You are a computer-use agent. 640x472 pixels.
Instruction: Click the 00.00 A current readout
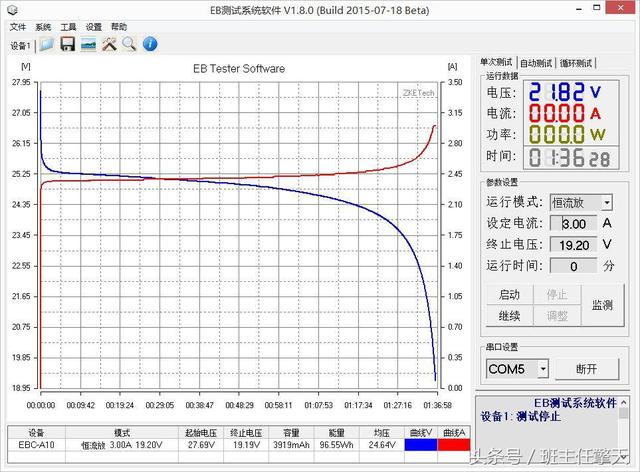[565, 113]
